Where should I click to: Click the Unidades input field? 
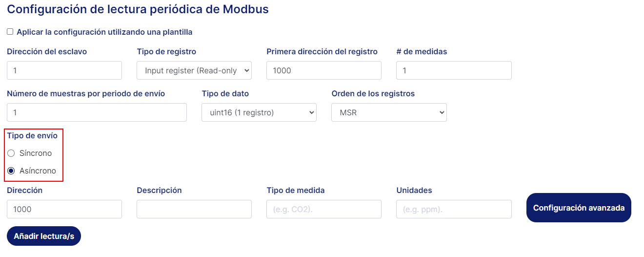[453, 209]
